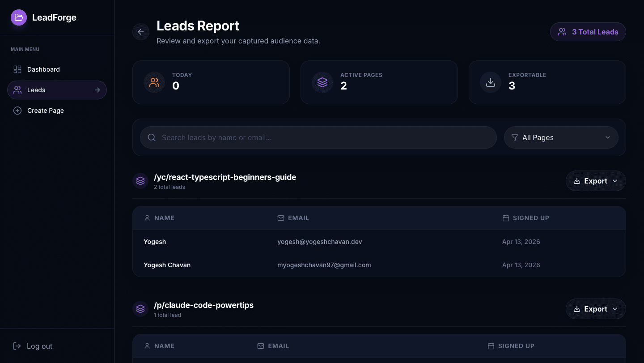Viewport: 644px width, 363px height.
Task: Click the envelope icon in first table's Email header
Action: 281,218
